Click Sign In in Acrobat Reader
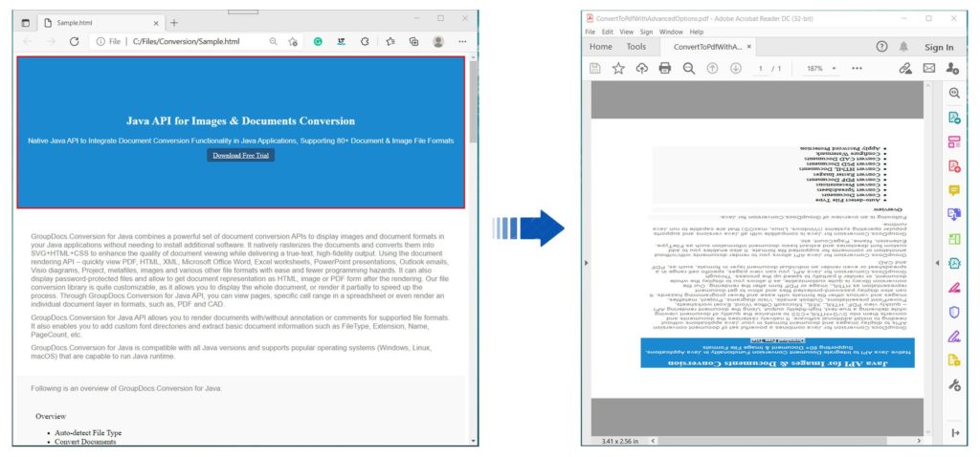 (x=939, y=47)
